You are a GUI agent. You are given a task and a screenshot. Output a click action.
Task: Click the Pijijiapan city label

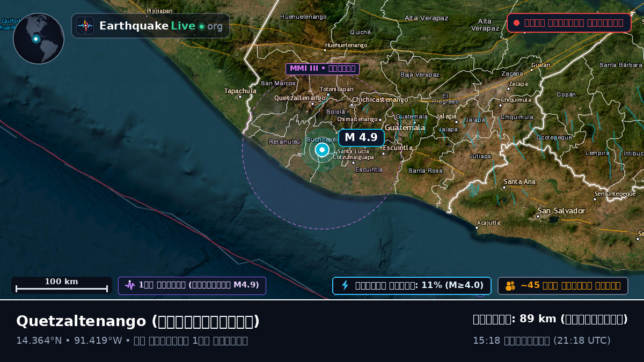pyautogui.click(x=159, y=10)
